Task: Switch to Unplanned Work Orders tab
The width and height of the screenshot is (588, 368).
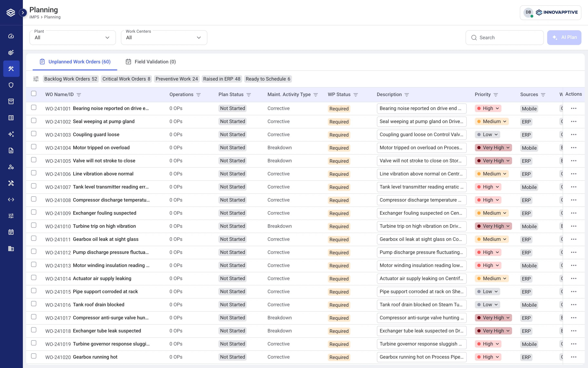Action: [75, 62]
